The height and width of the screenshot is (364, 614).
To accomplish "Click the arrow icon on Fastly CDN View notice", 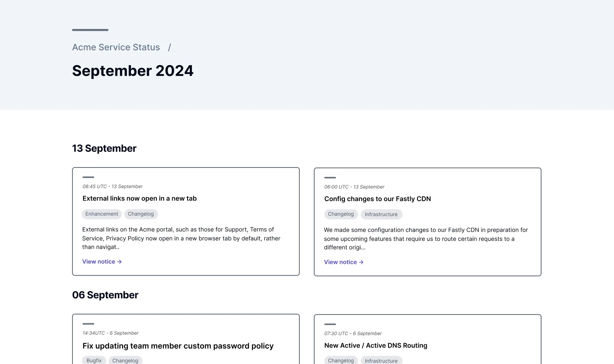I will (x=361, y=262).
